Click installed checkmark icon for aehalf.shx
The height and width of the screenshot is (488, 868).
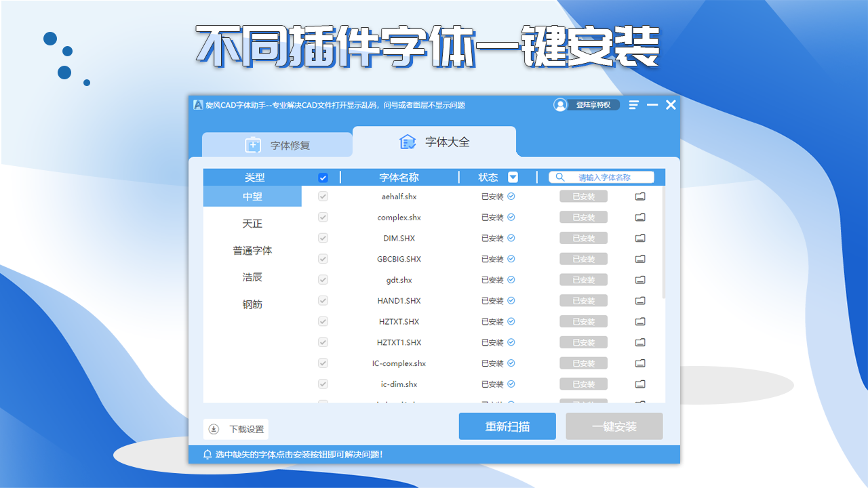511,197
